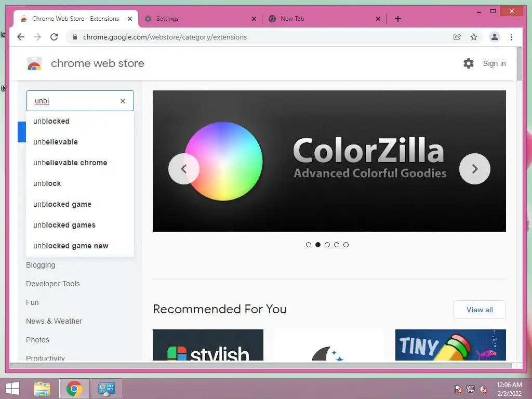Select the fourth carousel dot

(337, 245)
